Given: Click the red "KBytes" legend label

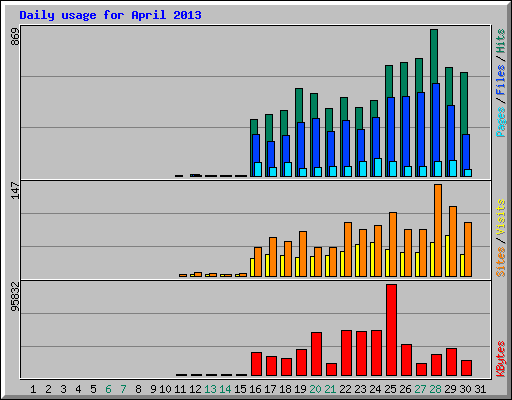Looking at the screenshot, I should point(501,359).
